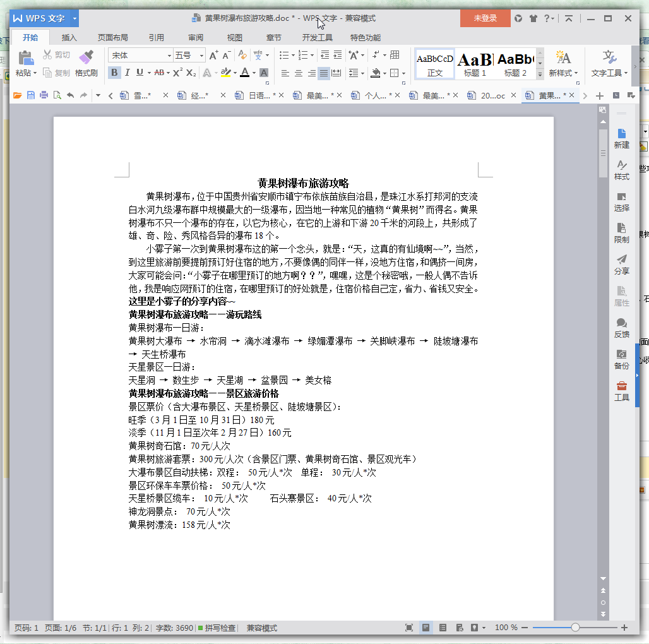Click the decrease indent icon
The height and width of the screenshot is (644, 649).
(x=325, y=55)
